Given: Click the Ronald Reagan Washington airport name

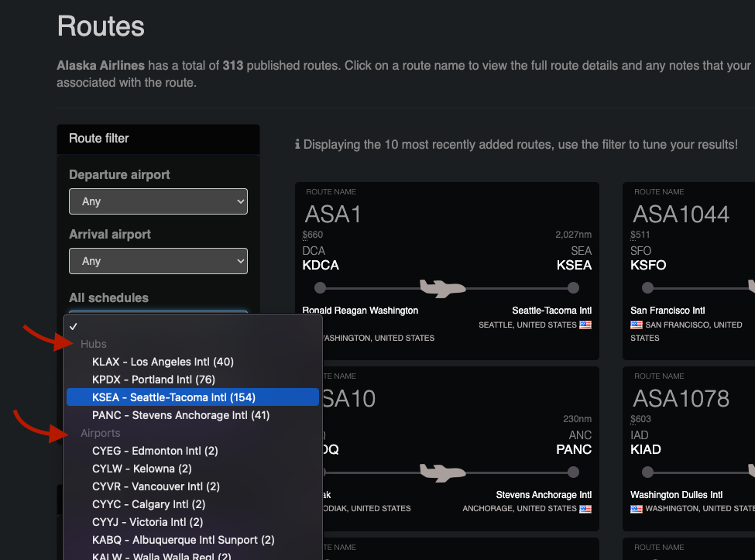Looking at the screenshot, I should (360, 311).
